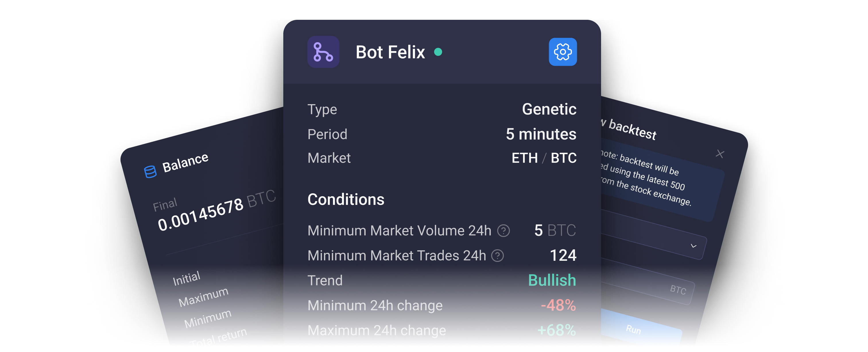Open Bot Felix settings via the gear icon
The width and height of the screenshot is (868, 352).
[563, 52]
